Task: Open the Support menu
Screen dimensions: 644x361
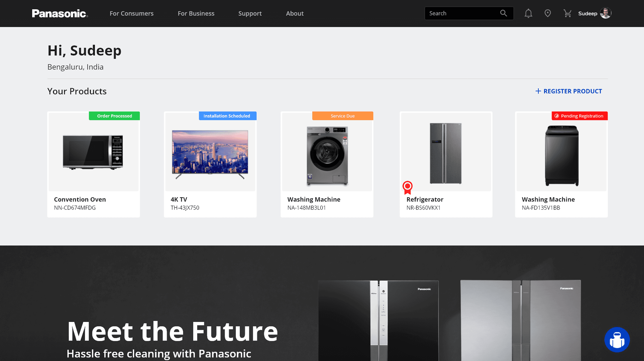Action: coord(250,13)
